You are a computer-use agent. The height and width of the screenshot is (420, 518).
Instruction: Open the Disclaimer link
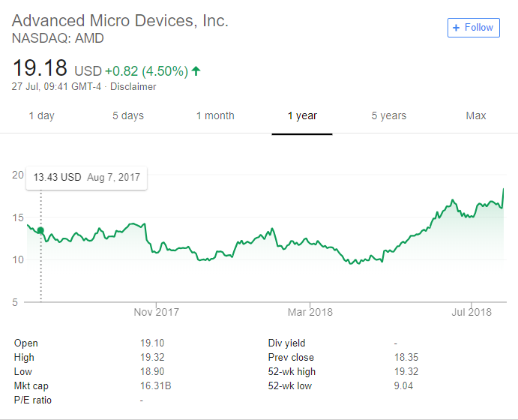coord(133,86)
